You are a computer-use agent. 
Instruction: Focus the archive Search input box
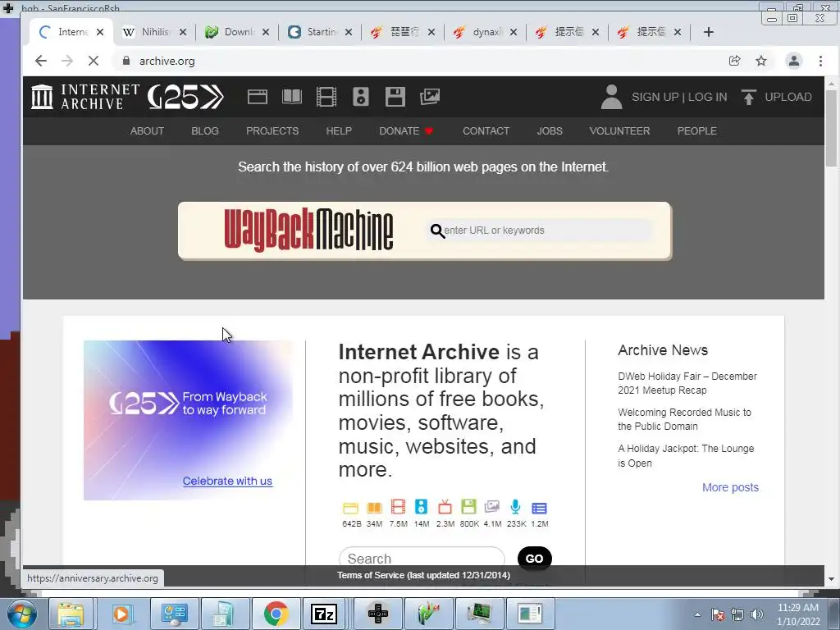point(422,558)
